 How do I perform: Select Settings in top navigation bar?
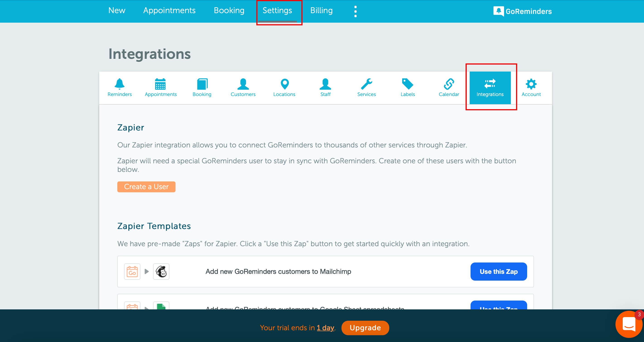277,10
